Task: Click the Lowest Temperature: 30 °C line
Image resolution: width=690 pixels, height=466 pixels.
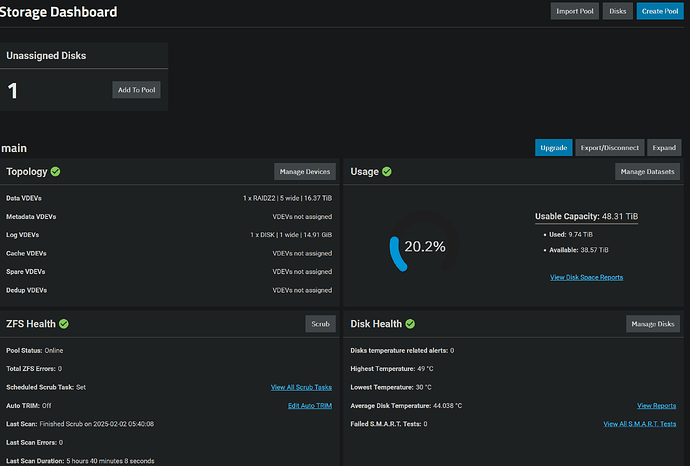Action: 391,387
